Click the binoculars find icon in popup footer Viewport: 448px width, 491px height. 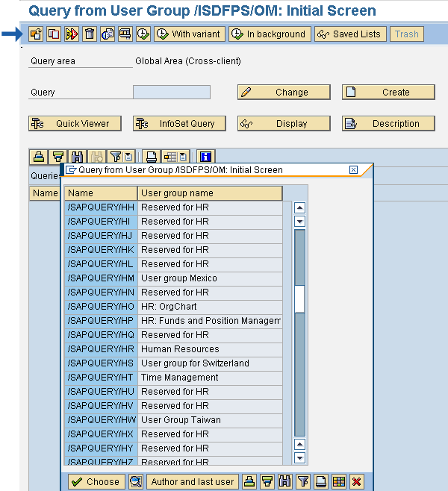(x=285, y=482)
